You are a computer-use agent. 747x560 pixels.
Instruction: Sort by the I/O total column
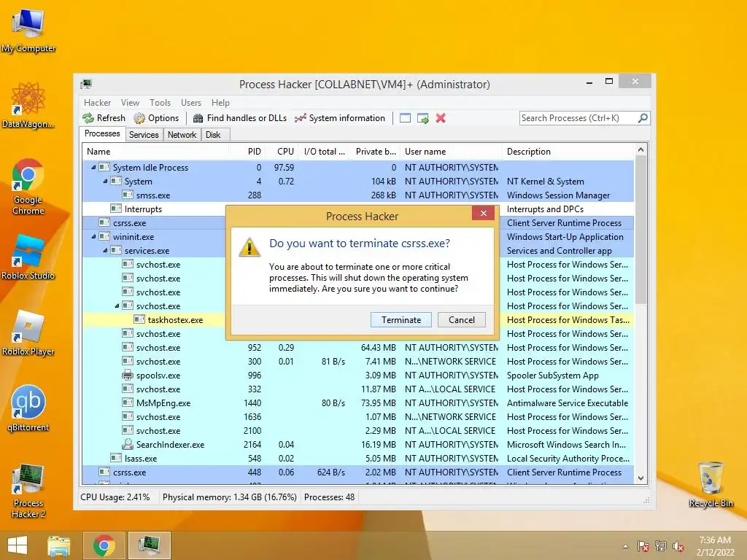323,152
